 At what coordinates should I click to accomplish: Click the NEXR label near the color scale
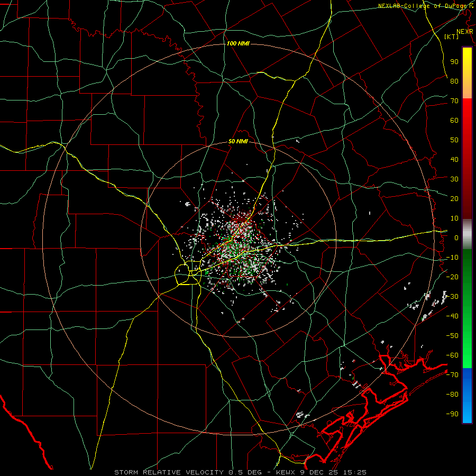tap(465, 32)
